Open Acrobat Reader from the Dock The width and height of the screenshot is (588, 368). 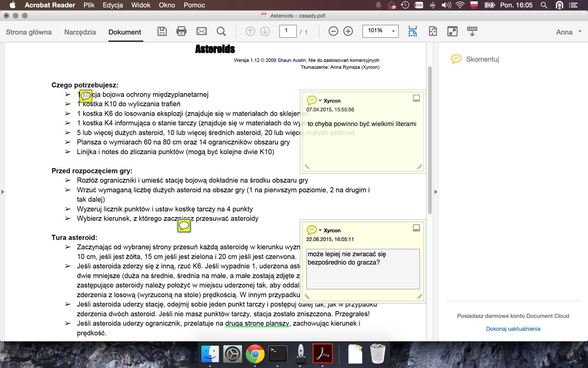point(323,353)
